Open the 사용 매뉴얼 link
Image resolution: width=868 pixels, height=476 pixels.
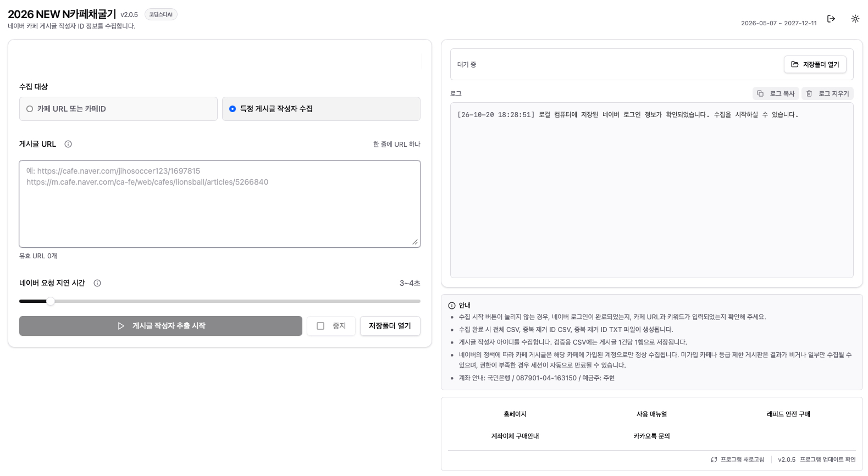pos(652,414)
